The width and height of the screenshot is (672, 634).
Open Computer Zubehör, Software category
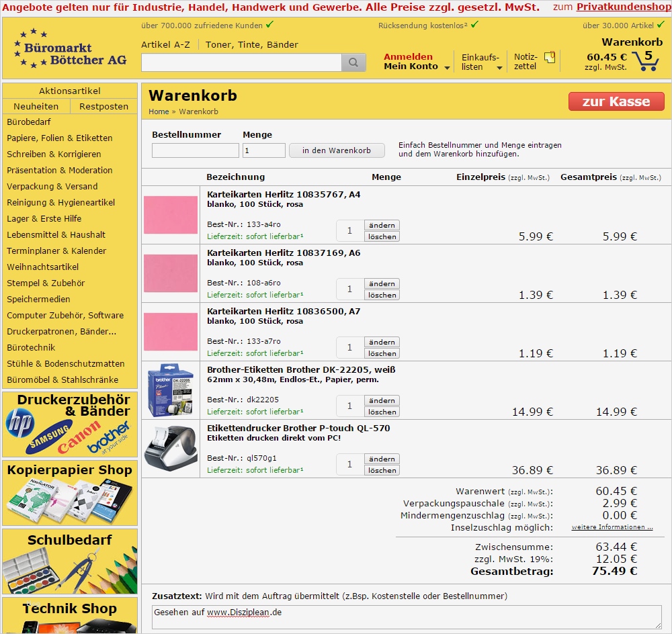(65, 315)
